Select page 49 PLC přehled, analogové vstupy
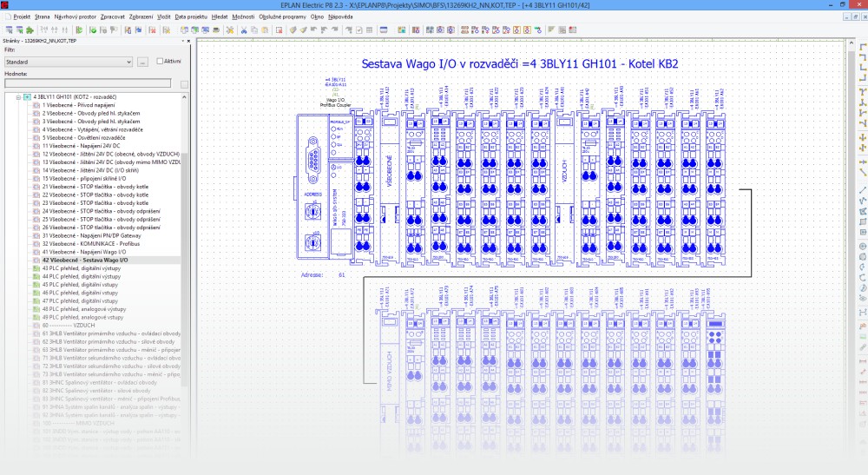Viewport: 868px width, 475px height. 82,318
